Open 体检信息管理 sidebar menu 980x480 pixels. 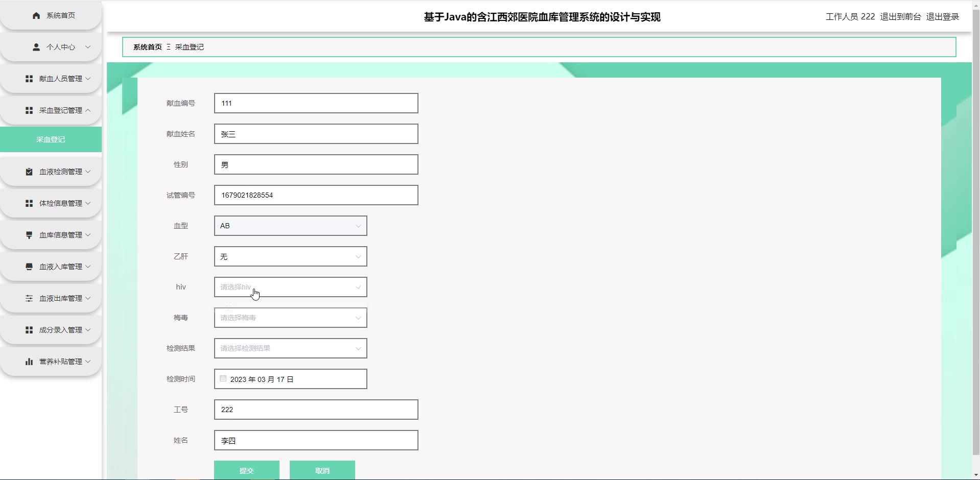pos(51,203)
